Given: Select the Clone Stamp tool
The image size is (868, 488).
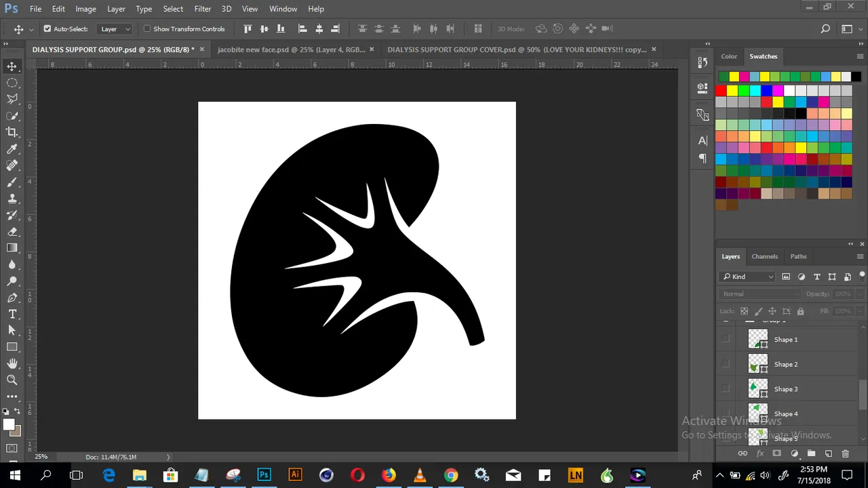Looking at the screenshot, I should [x=12, y=199].
